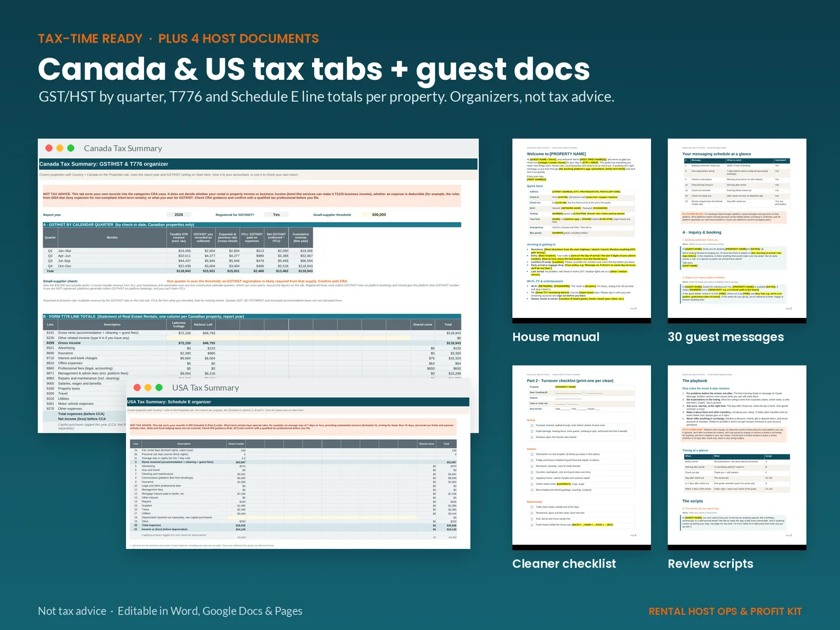Click red close dot on Canada Tax Summary window

point(49,148)
